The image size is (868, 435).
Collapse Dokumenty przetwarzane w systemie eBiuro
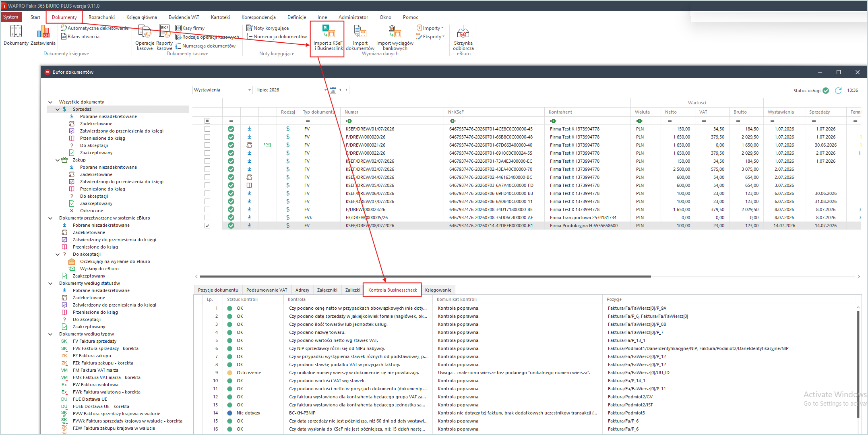coord(50,218)
